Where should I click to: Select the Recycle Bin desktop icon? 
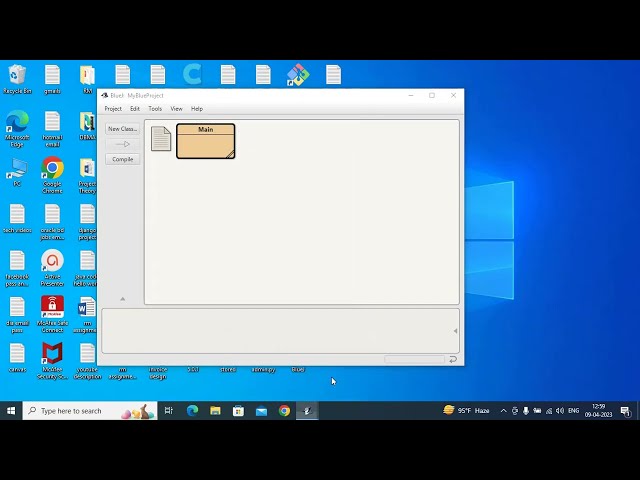17,79
